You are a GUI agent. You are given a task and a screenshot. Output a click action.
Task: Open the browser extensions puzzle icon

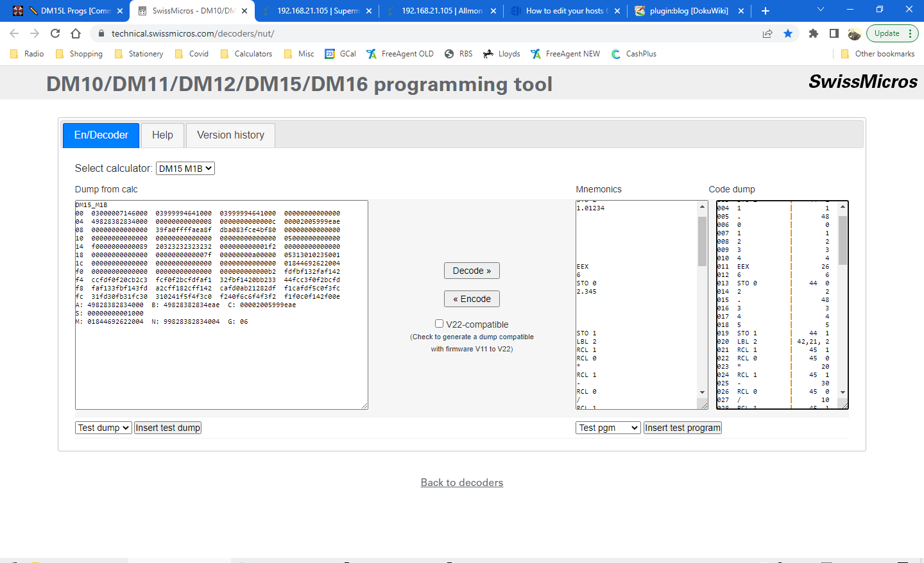[814, 33]
